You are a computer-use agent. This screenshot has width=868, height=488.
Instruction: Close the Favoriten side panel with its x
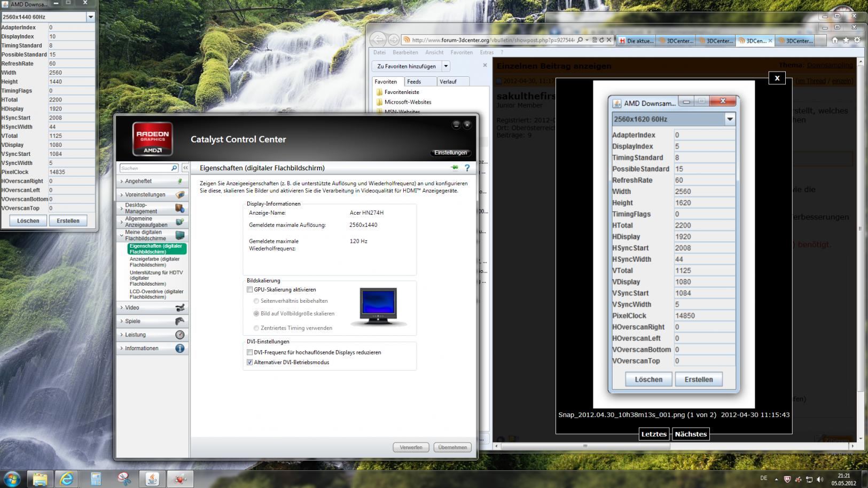click(485, 65)
